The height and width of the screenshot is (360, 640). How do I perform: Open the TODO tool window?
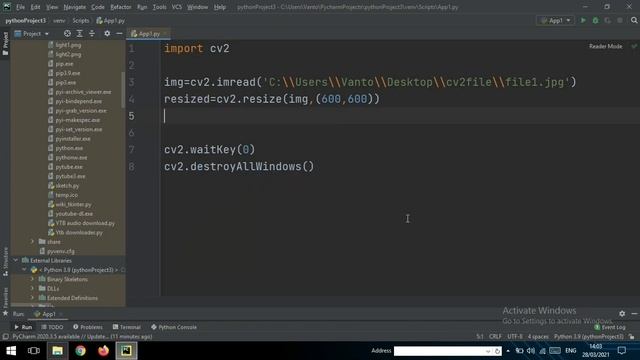pos(52,327)
